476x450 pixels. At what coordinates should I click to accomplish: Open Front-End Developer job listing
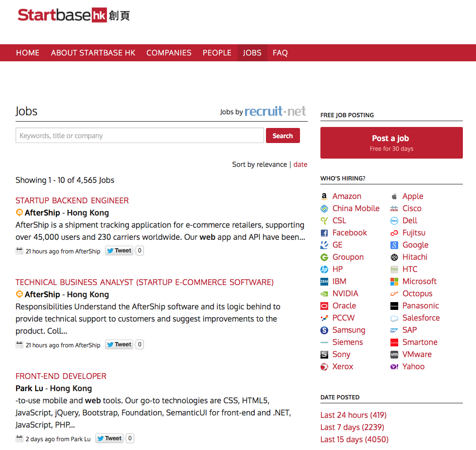point(61,376)
